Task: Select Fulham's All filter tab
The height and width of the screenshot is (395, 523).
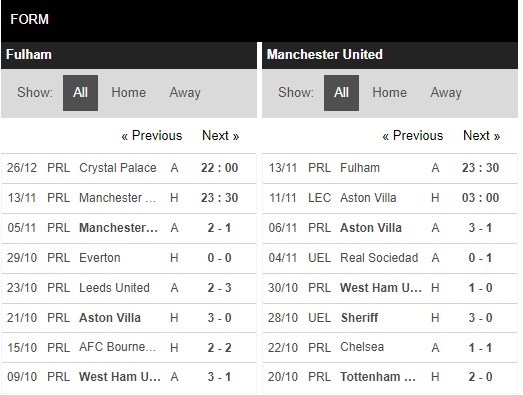Action: (x=80, y=93)
